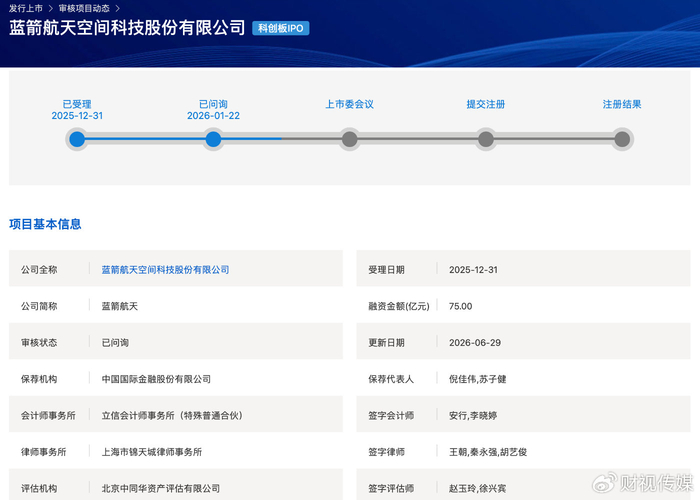Screen dimensions: 700x500
Task: Select the 王朝,秦永强,胡艺俊 lawyers value
Action: click(488, 452)
